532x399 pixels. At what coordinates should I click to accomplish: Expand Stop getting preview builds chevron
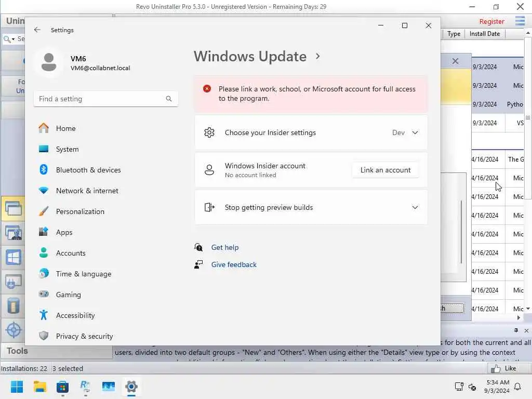(415, 207)
